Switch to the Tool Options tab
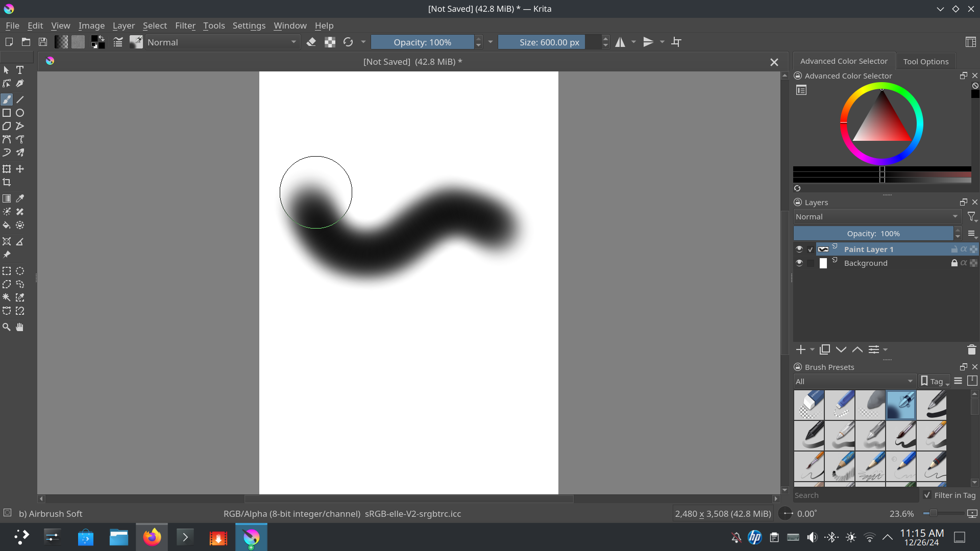This screenshot has width=980, height=551. (925, 61)
